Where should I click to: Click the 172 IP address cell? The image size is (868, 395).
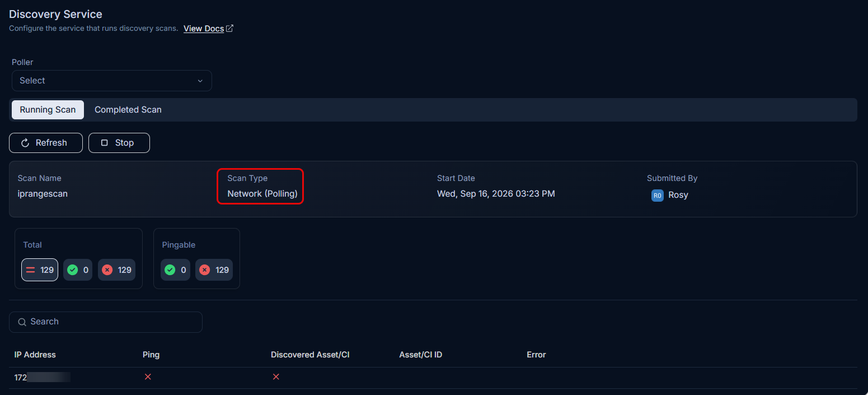click(42, 378)
